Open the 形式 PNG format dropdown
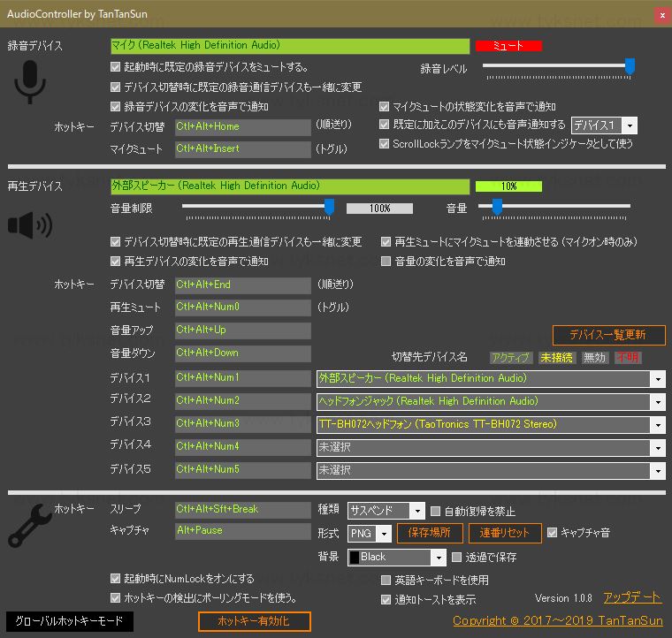The width and height of the screenshot is (672, 638). point(370,534)
